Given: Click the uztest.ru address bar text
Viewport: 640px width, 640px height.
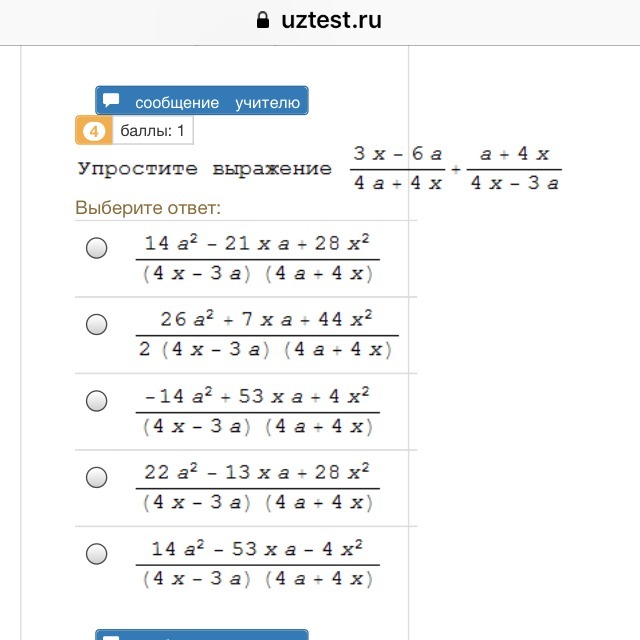Looking at the screenshot, I should [331, 20].
